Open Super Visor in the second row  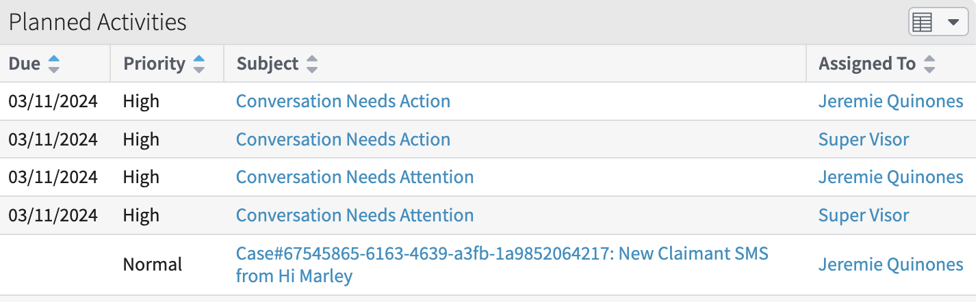coord(864,140)
